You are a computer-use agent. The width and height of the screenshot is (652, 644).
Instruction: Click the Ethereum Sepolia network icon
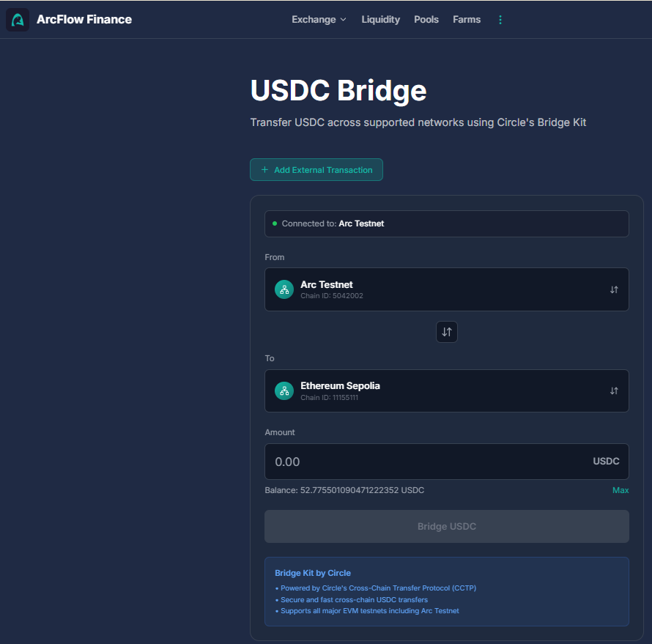[x=284, y=391]
